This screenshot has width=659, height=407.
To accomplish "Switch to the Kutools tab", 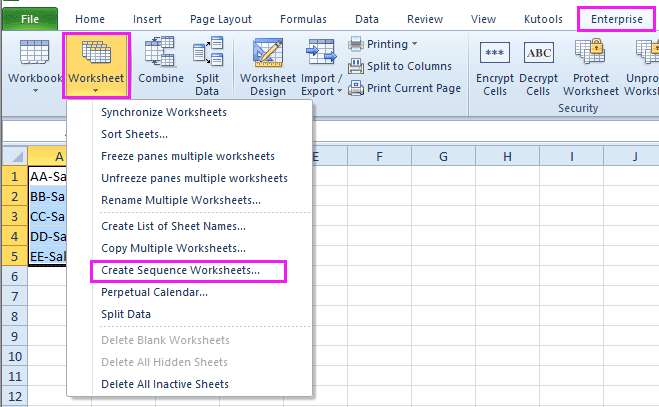I will 543,19.
